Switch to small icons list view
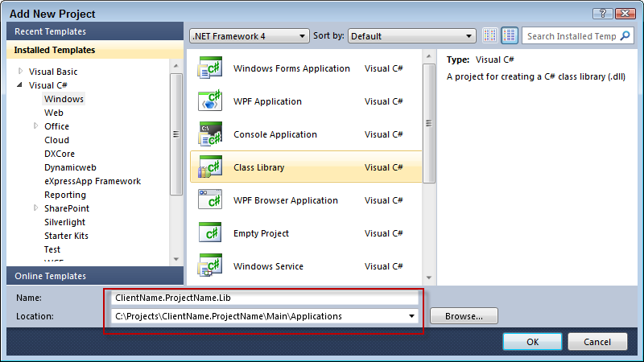This screenshot has height=362, width=644. [x=490, y=36]
